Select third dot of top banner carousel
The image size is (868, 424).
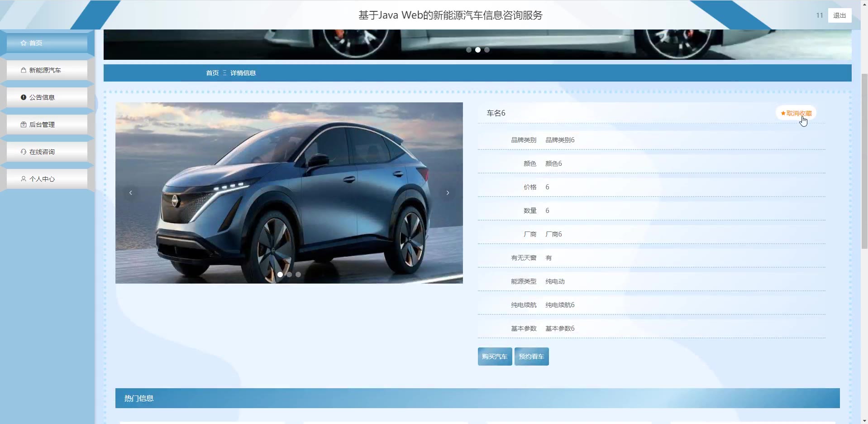tap(487, 50)
